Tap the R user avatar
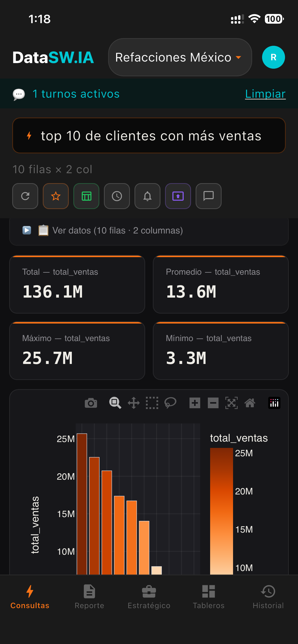Image resolution: width=298 pixels, height=644 pixels. (274, 57)
